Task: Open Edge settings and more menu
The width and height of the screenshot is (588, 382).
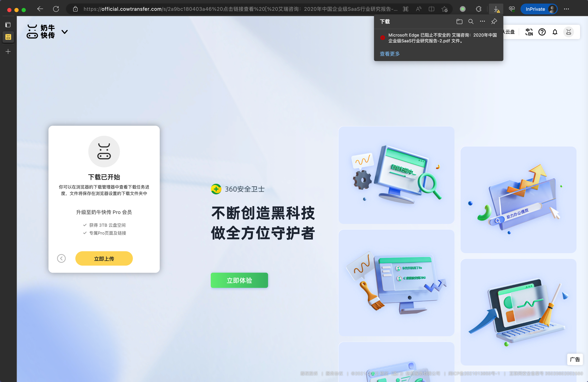Action: click(567, 9)
